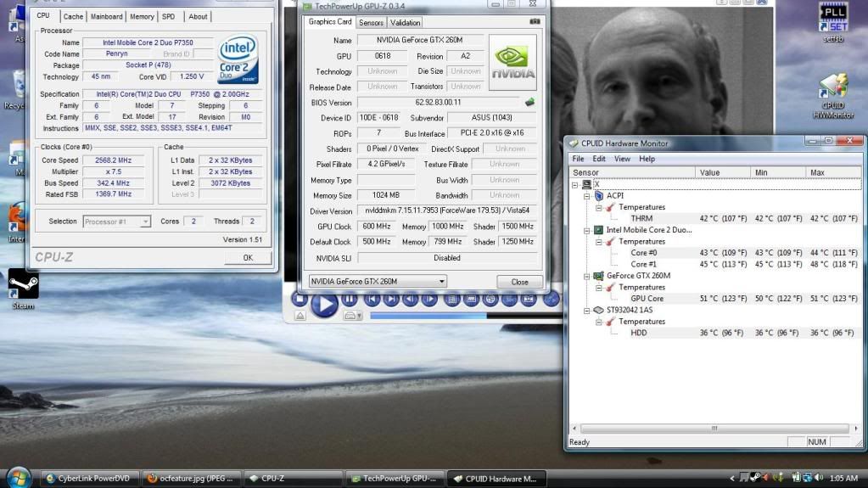The width and height of the screenshot is (868, 488).
Task: Click the PowerDVD large Play button
Action: pyautogui.click(x=324, y=304)
